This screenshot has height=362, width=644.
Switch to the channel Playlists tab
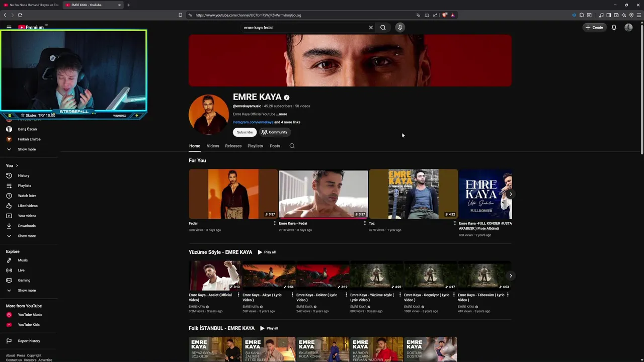coord(255,146)
